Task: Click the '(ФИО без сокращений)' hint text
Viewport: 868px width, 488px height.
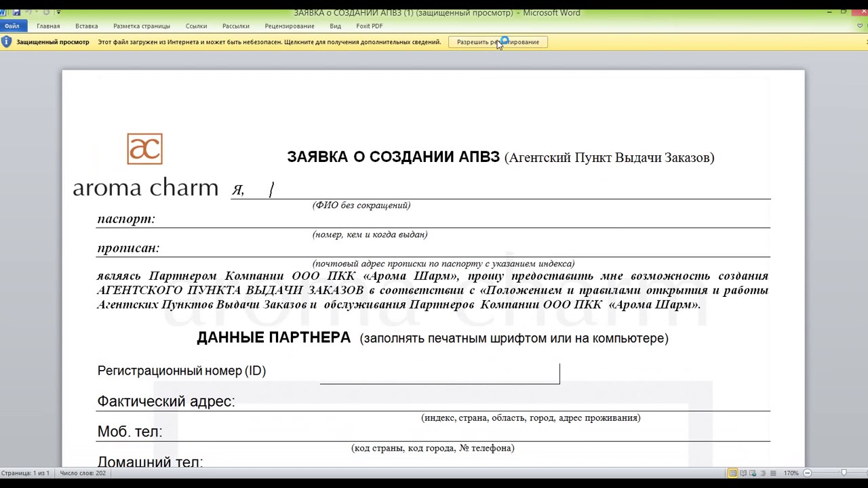Action: [361, 205]
